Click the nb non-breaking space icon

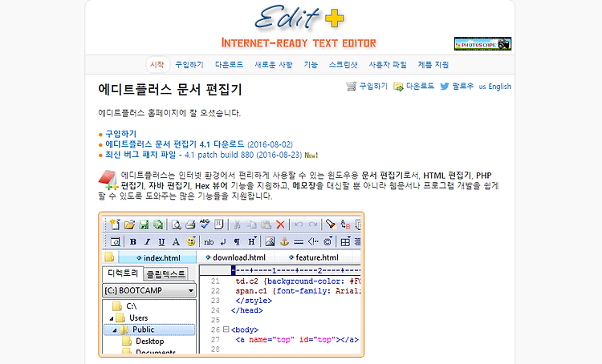(209, 242)
